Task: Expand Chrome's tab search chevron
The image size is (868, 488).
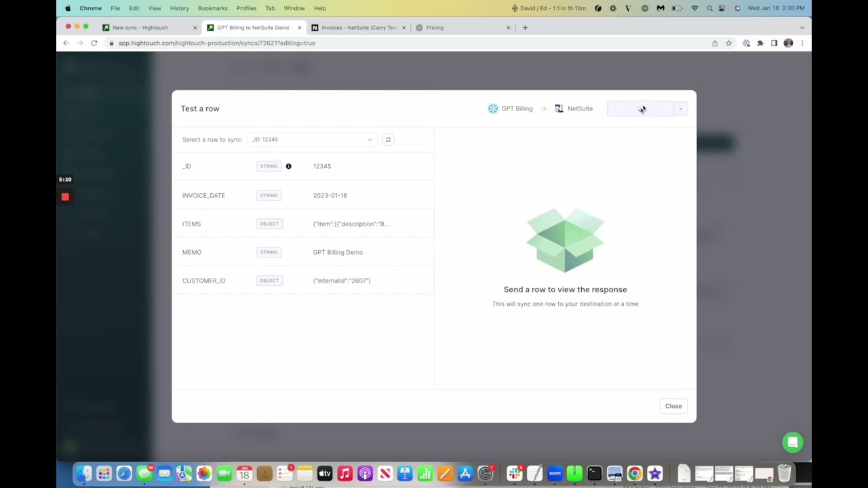Action: click(x=802, y=28)
